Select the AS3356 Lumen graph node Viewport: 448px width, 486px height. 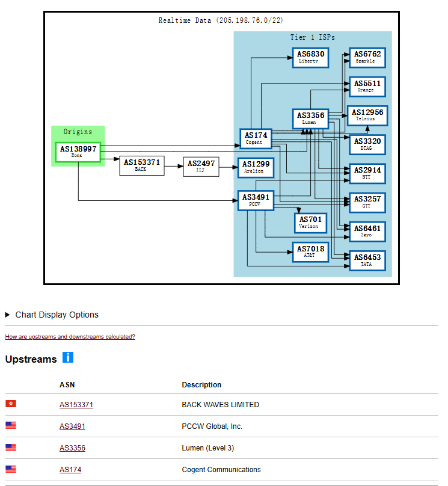coord(310,118)
